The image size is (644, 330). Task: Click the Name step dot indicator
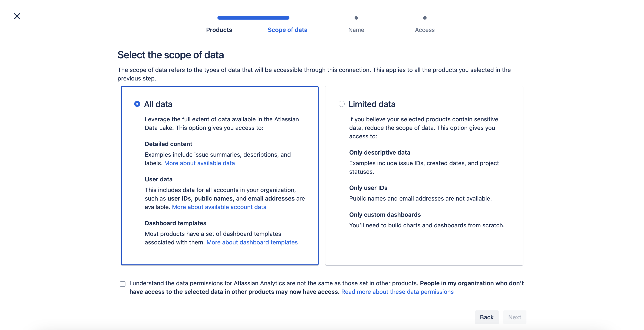(356, 18)
